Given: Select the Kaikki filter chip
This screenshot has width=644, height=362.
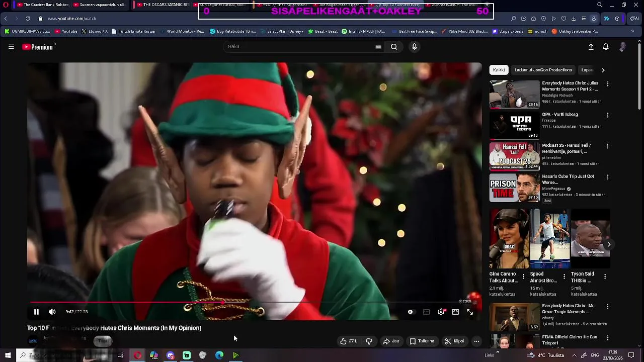Looking at the screenshot, I should click(x=499, y=70).
